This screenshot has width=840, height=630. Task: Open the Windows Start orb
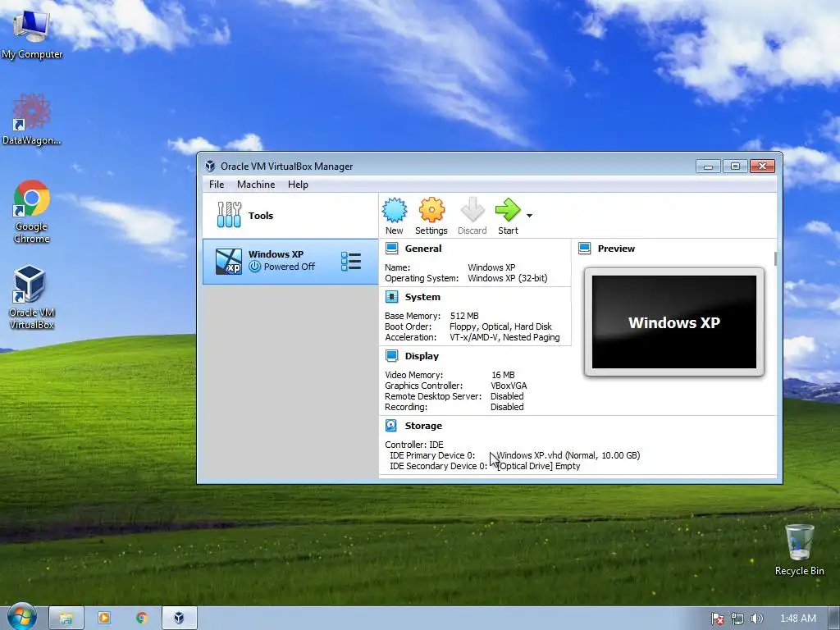point(21,617)
